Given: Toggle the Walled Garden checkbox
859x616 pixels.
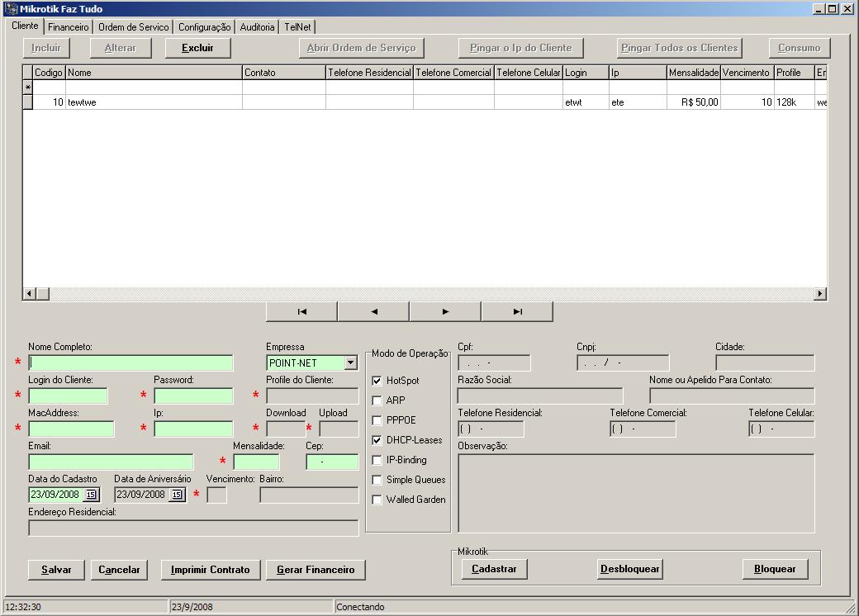Looking at the screenshot, I should click(x=377, y=500).
